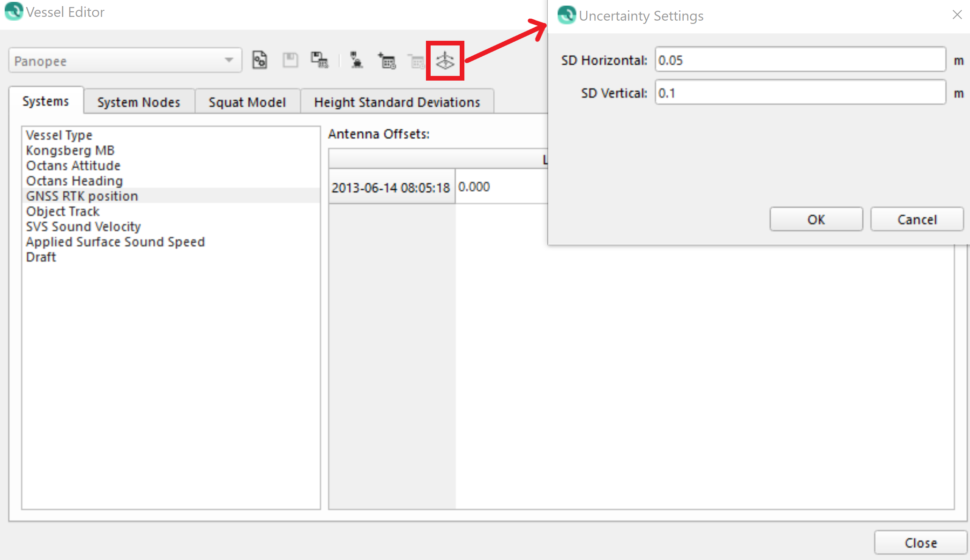The image size is (970, 560).
Task: Click the file settings gear icon
Action: pyautogui.click(x=260, y=60)
